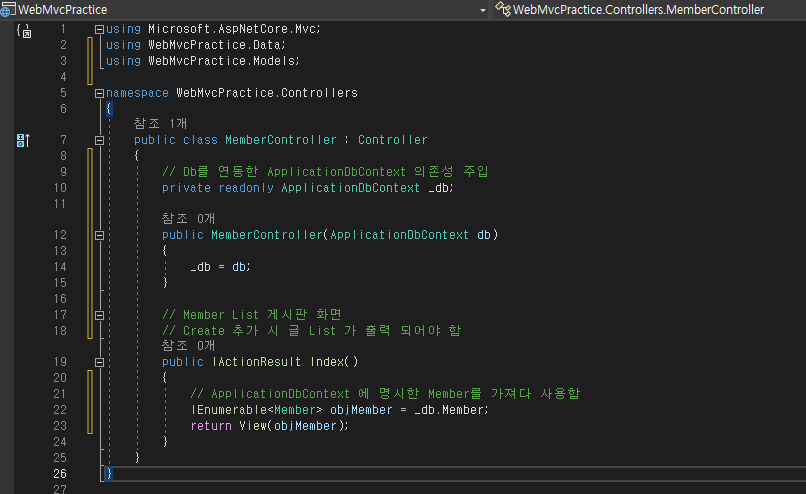
Task: Click line number 16 in the gutter
Action: click(x=60, y=299)
